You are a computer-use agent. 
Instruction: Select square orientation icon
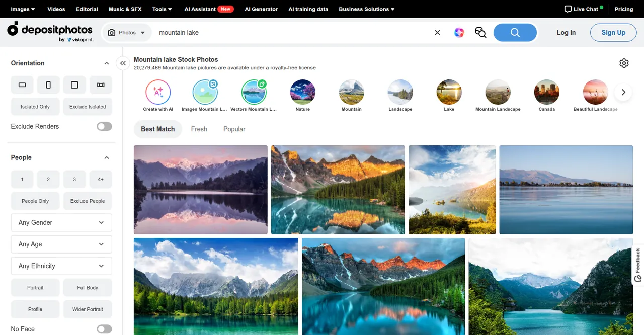(74, 85)
